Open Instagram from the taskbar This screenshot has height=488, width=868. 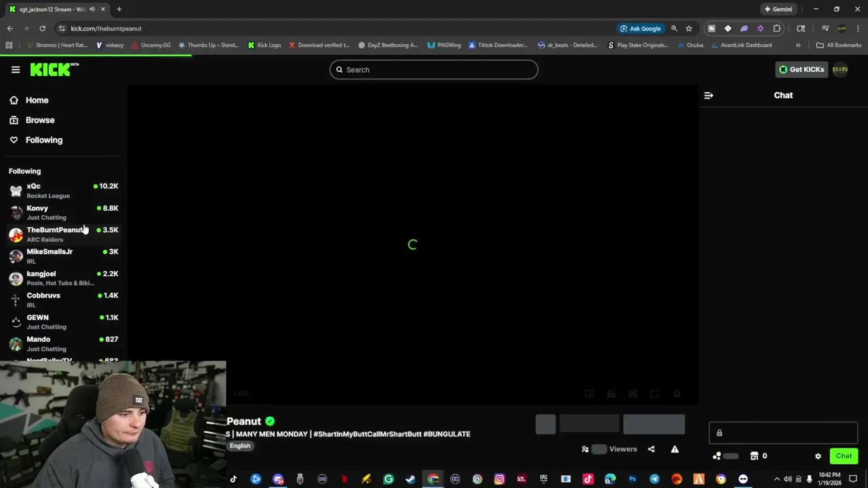pyautogui.click(x=499, y=479)
